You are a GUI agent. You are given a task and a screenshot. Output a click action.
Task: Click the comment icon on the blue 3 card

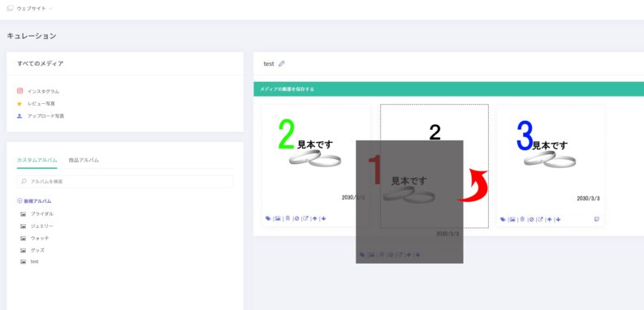(597, 219)
